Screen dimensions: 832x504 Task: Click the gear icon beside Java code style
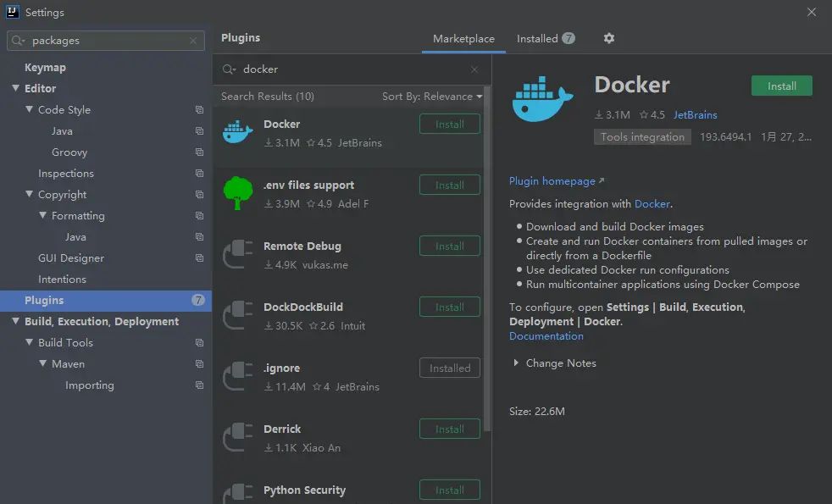click(x=199, y=130)
